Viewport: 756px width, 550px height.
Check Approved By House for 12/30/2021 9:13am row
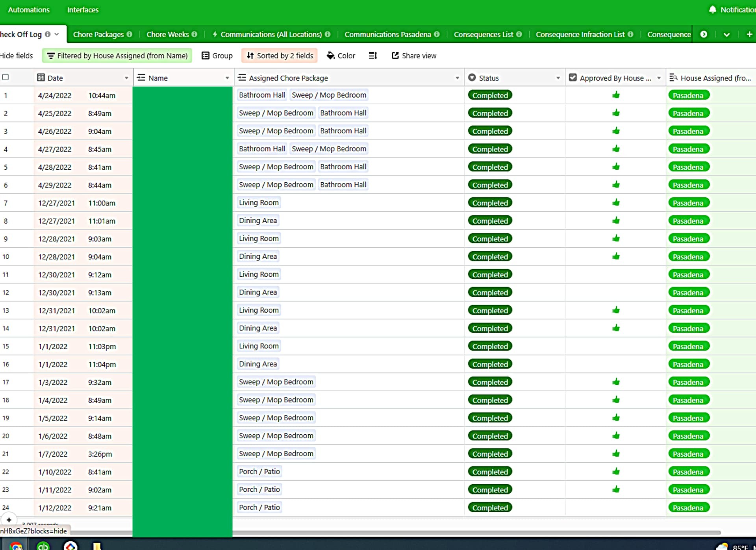click(x=616, y=293)
